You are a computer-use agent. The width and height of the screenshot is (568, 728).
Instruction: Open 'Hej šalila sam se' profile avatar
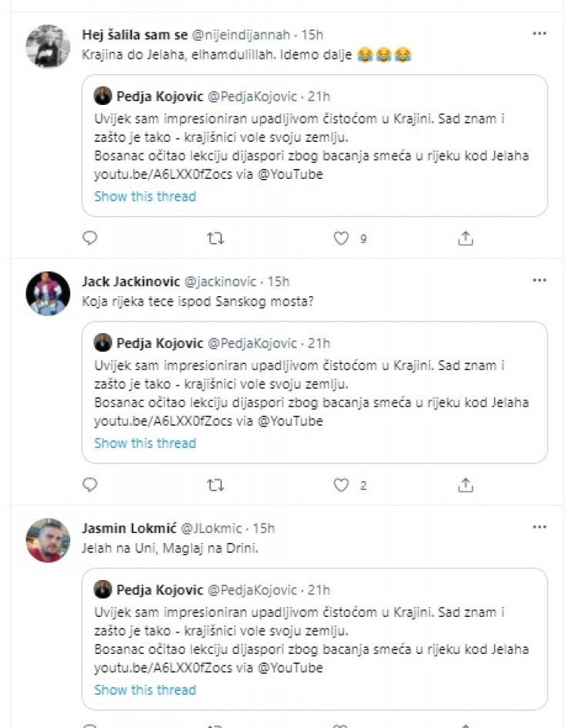coord(48,46)
